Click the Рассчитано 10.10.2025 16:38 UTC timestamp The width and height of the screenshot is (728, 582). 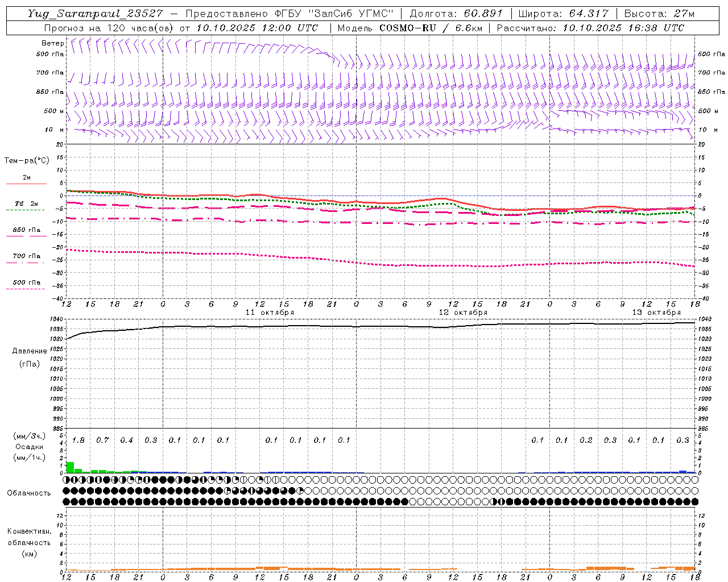coord(590,28)
